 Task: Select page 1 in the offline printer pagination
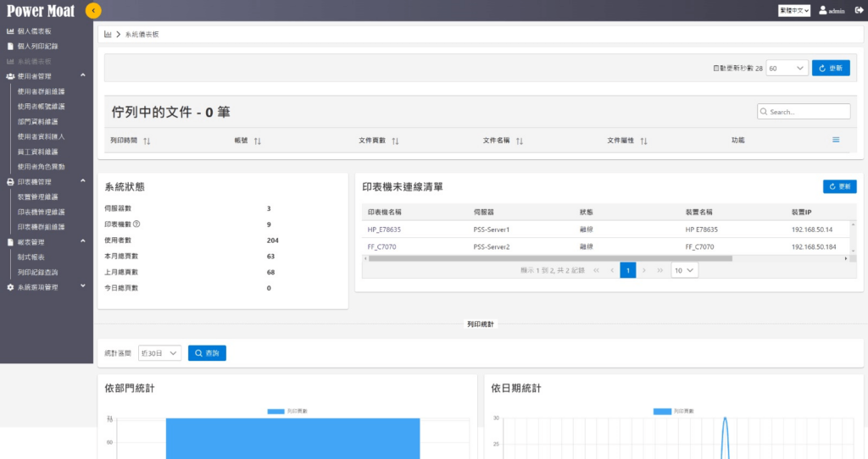click(628, 270)
